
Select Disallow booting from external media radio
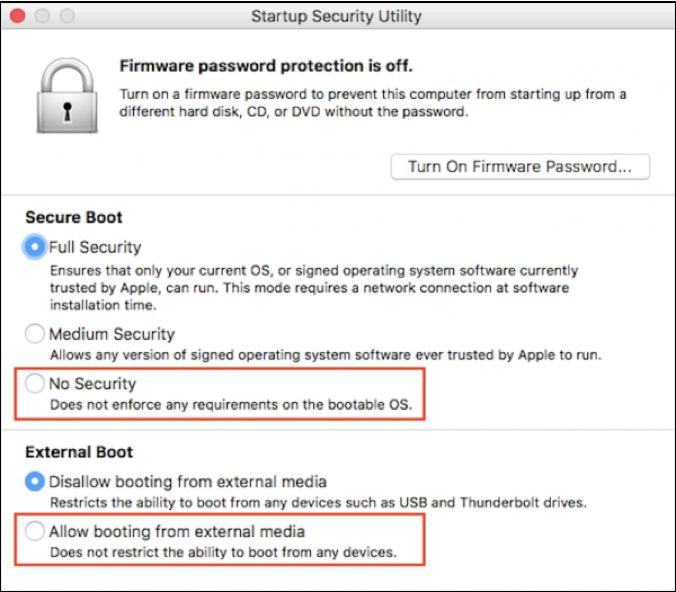[x=34, y=482]
